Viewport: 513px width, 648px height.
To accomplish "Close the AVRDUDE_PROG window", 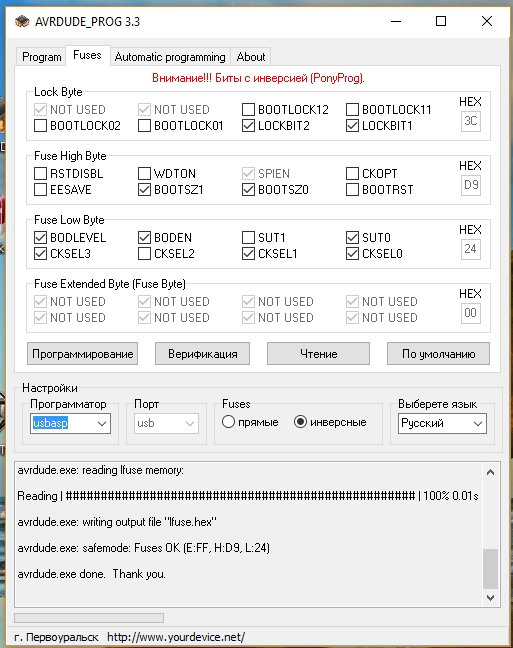I will [x=487, y=21].
